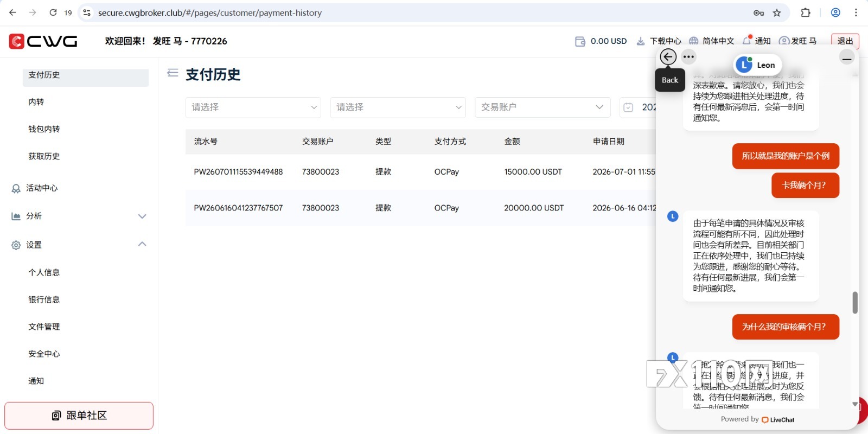
Task: Open 银行信息 settings page
Action: coord(44,299)
